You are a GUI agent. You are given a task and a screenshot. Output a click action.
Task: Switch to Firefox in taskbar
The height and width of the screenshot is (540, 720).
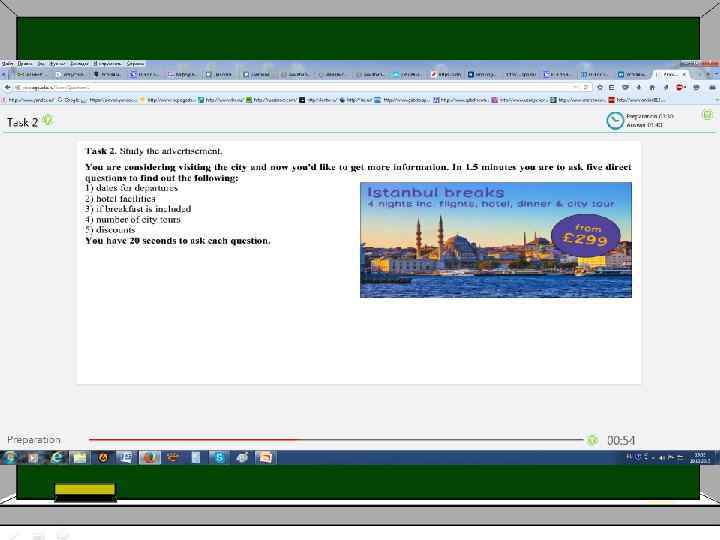click(x=150, y=457)
